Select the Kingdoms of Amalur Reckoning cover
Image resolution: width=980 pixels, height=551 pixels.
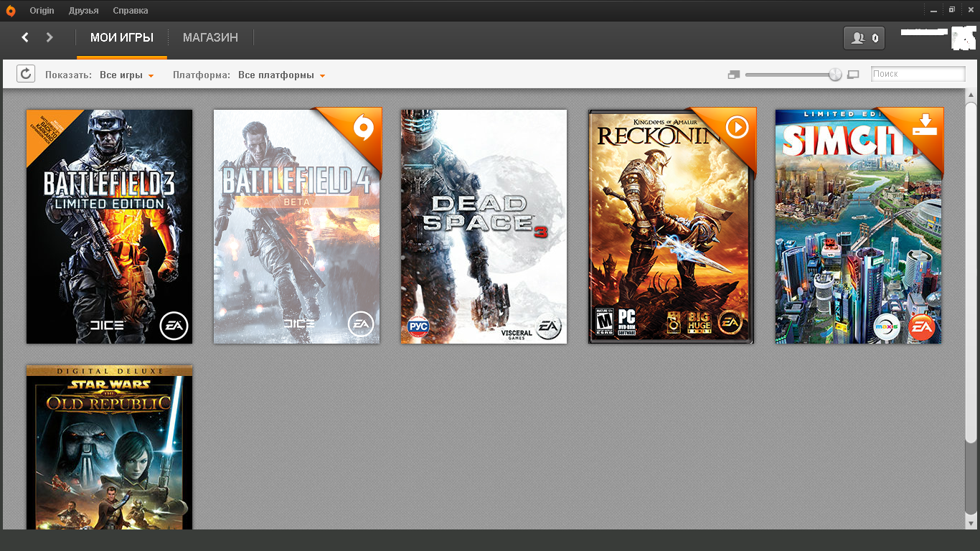pos(672,227)
